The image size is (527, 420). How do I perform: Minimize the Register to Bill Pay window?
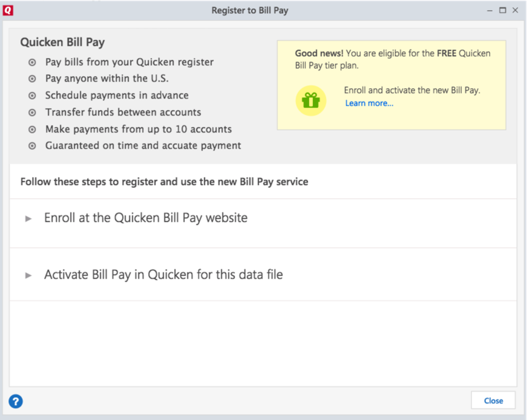489,10
